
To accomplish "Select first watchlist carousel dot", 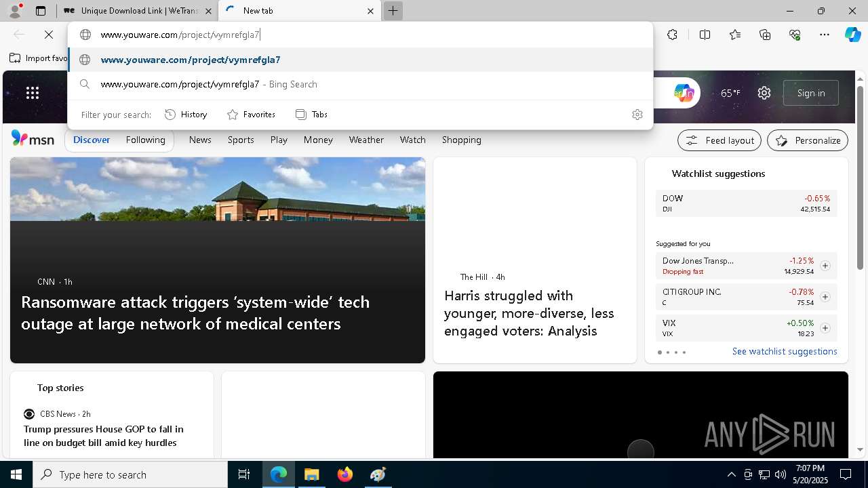I will click(660, 352).
